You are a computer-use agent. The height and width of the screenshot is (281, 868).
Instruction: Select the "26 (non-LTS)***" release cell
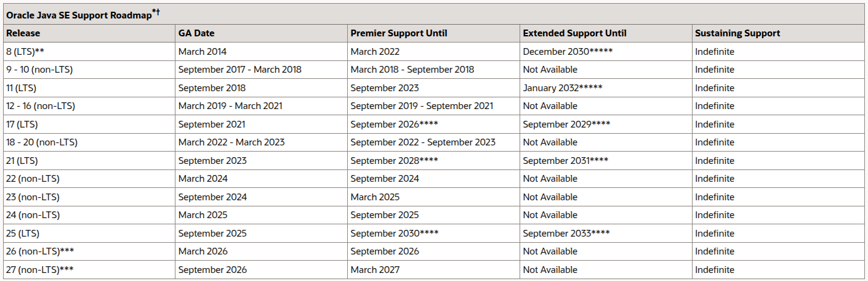click(x=41, y=251)
